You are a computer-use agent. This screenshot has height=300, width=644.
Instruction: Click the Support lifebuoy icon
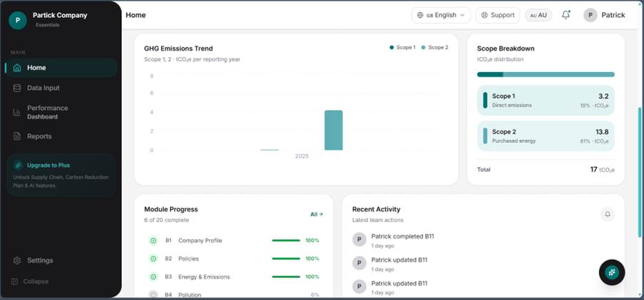[x=484, y=15]
